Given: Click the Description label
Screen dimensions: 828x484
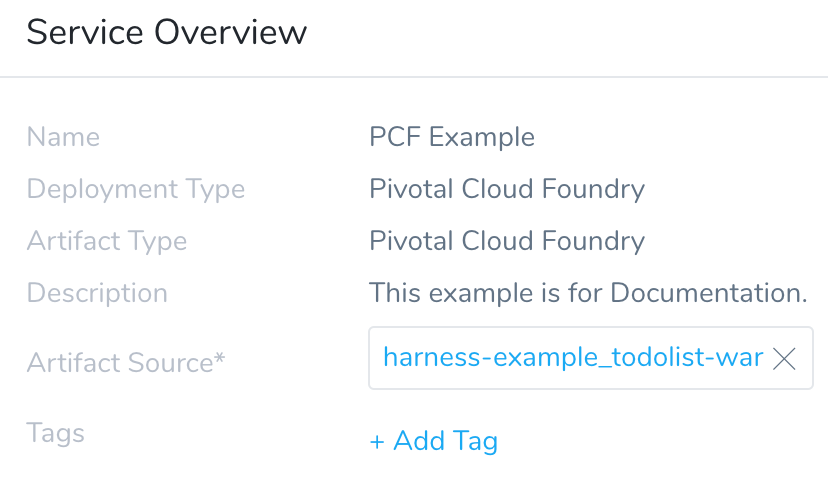Looking at the screenshot, I should click(x=97, y=293).
